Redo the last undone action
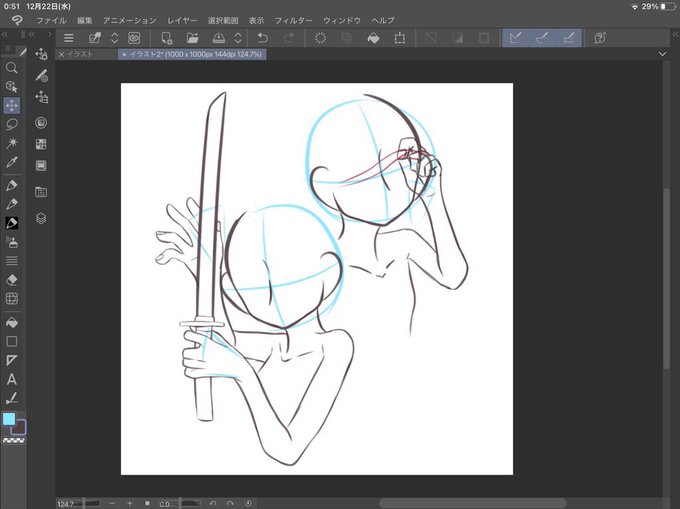The height and width of the screenshot is (509, 680). pos(288,38)
